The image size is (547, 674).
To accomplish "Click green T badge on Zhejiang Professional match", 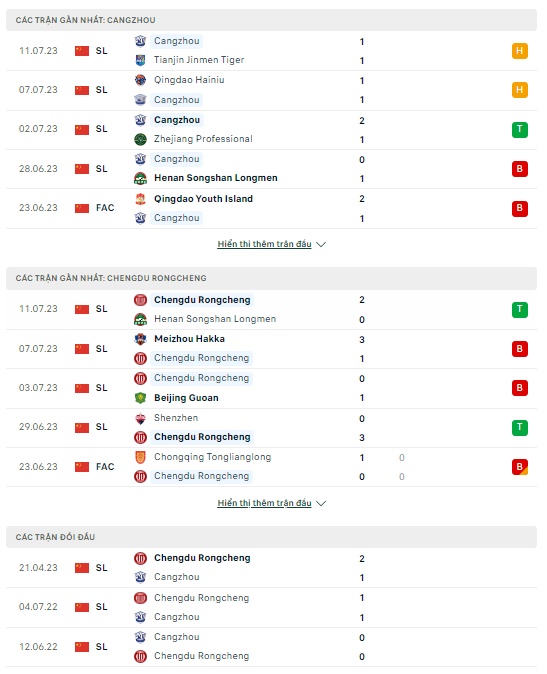I will point(519,129).
